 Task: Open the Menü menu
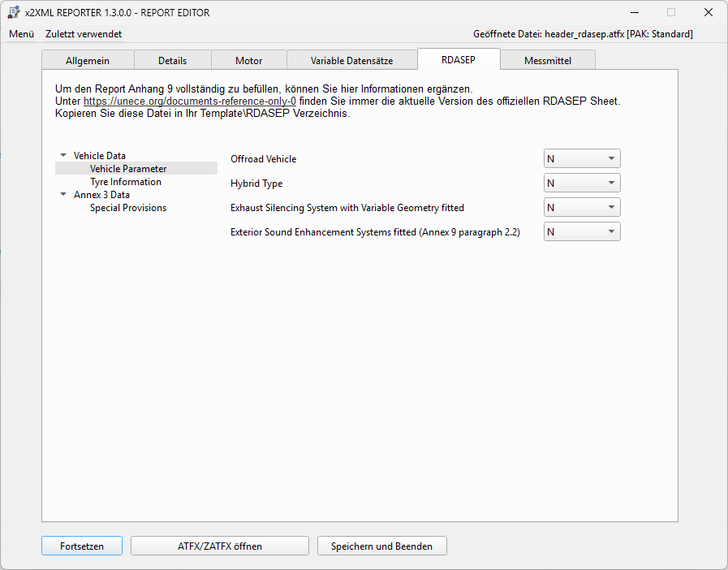point(21,34)
